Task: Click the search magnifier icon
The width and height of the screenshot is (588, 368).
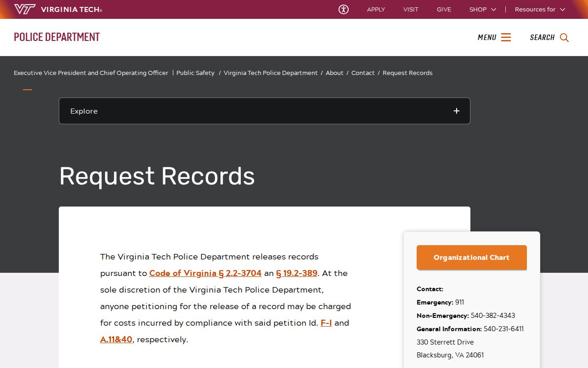Action: (564, 38)
